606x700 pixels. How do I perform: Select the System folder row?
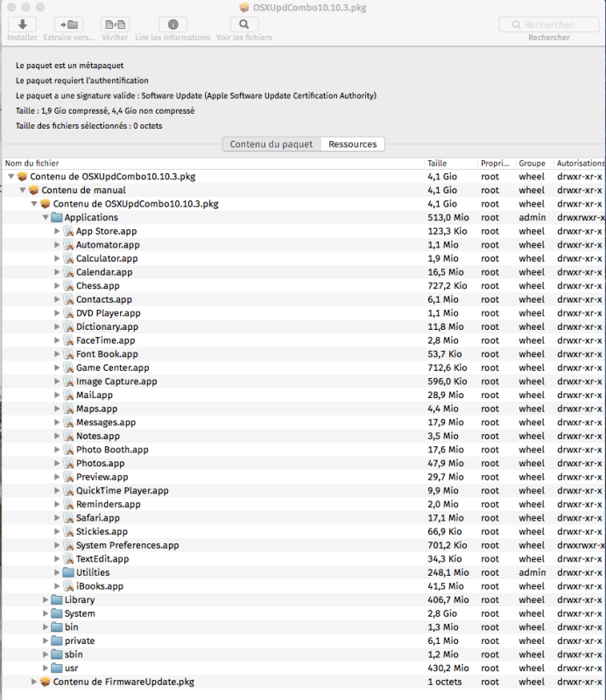click(x=80, y=614)
